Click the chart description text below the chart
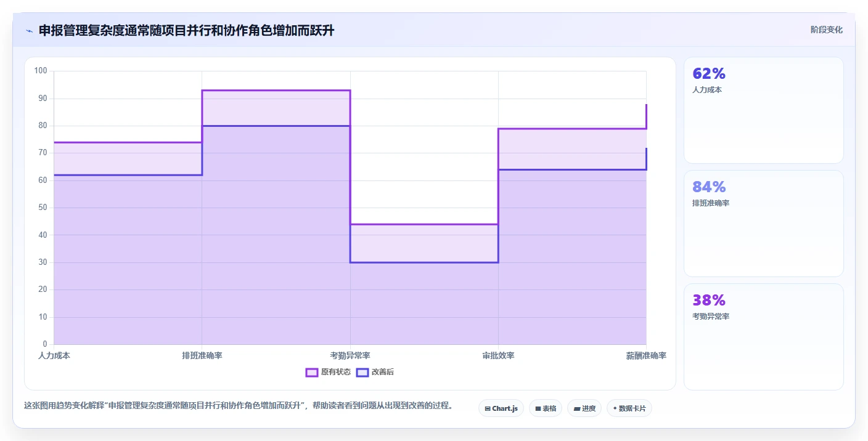This screenshot has height=441, width=868. click(x=239, y=405)
